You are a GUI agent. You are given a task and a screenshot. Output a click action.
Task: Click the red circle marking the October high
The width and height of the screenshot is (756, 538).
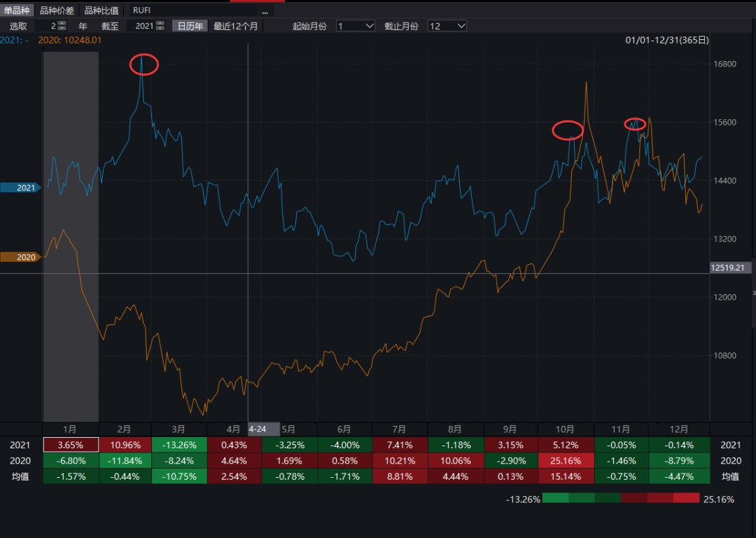[568, 130]
